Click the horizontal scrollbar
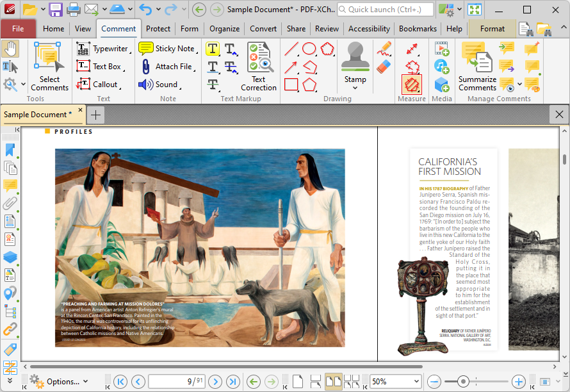The height and width of the screenshot is (392, 570). tap(226, 366)
